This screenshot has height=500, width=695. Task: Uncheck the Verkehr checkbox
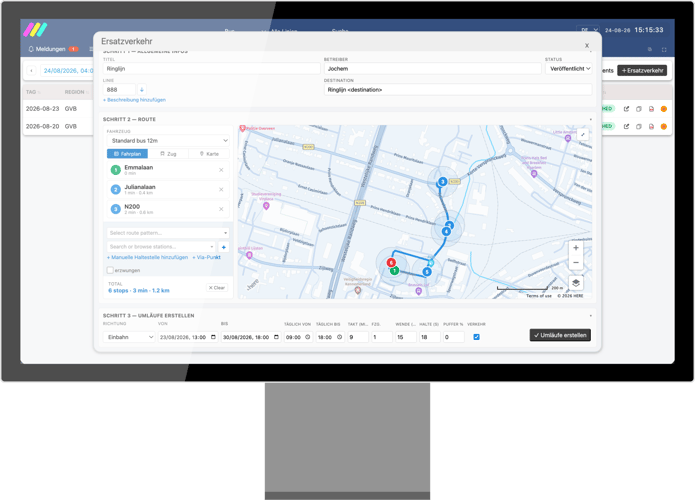click(476, 337)
